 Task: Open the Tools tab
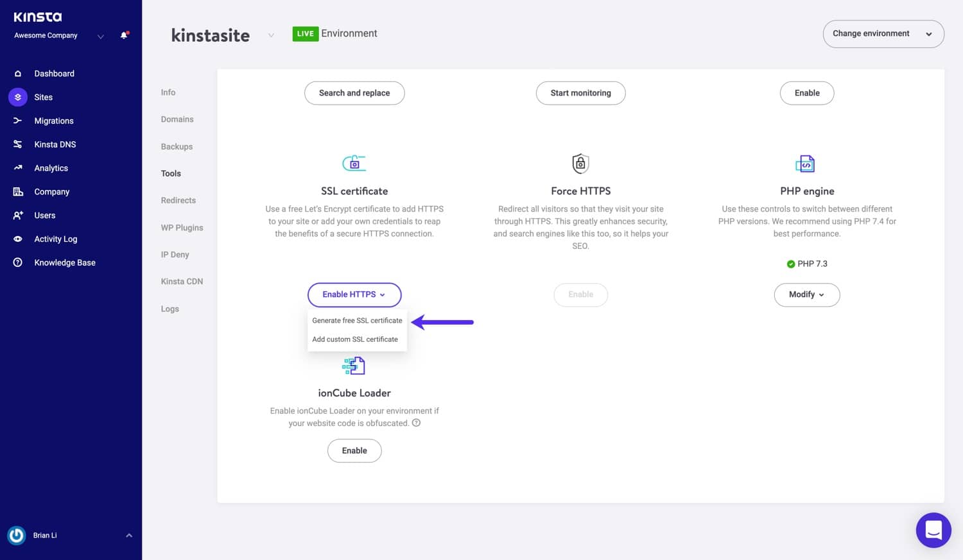171,173
